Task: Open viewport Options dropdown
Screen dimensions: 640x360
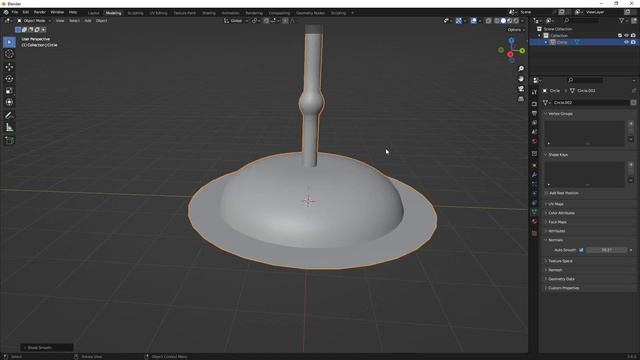Action: (x=516, y=30)
